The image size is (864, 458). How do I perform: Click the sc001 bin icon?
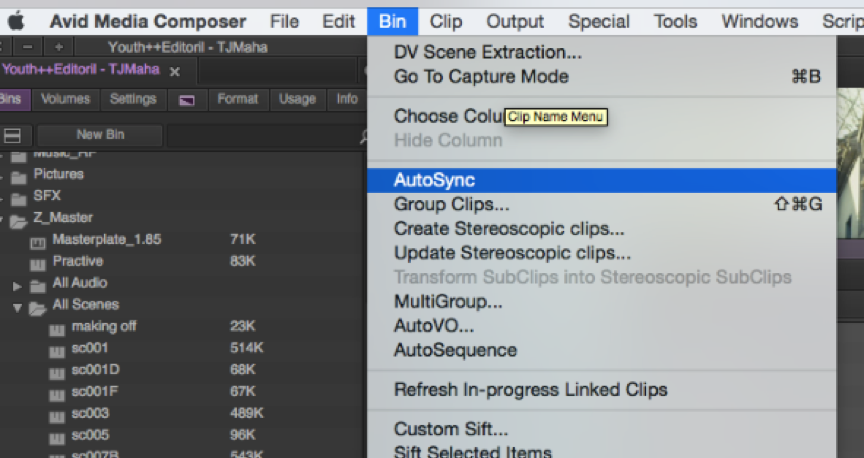[57, 349]
